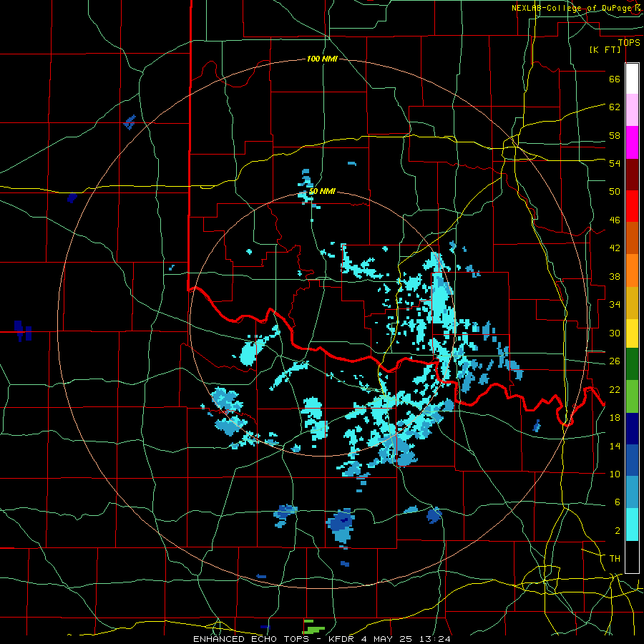
Task: Click the "4 MAY 25" date text
Action: click(388, 639)
